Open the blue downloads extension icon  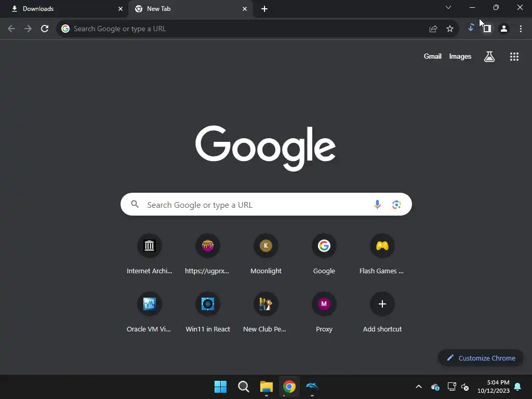(471, 28)
